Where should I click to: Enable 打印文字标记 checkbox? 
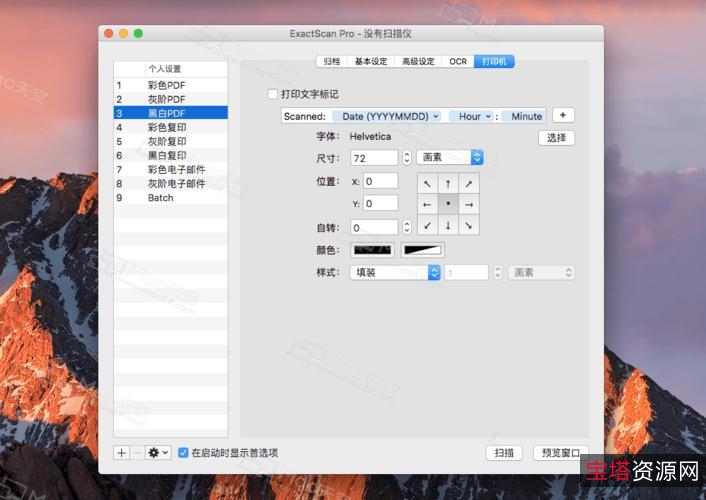(272, 94)
